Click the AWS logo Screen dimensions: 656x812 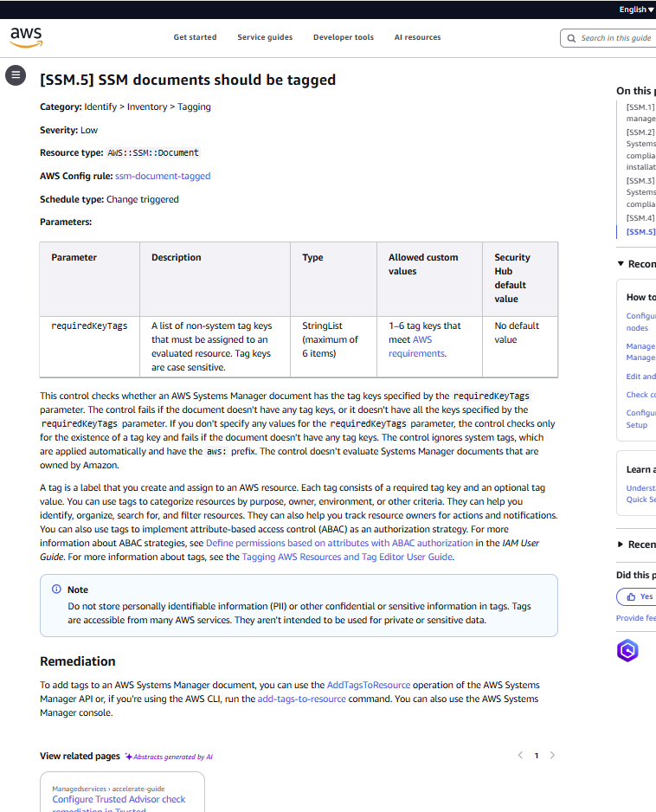(x=26, y=36)
